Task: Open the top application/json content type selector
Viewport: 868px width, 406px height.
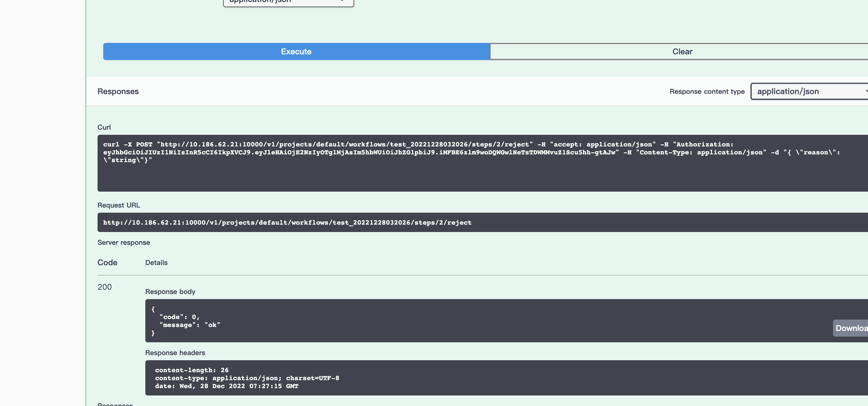Action: pos(288,2)
